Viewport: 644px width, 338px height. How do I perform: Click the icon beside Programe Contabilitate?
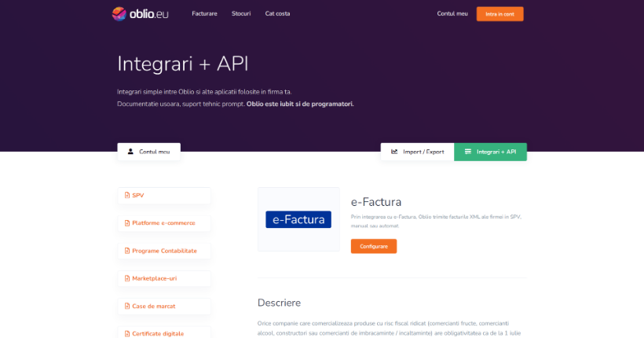tap(127, 251)
